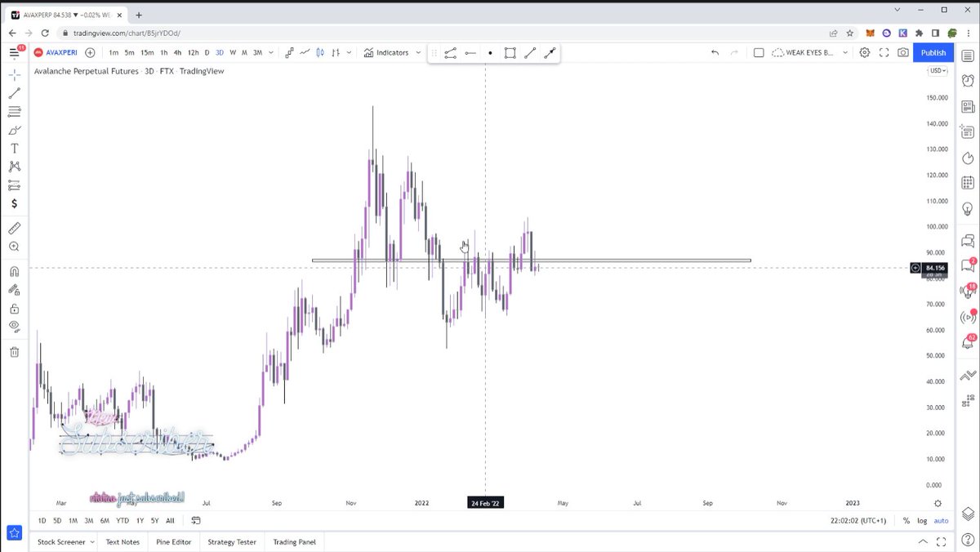Open the Indicators dialog
This screenshot has width=980, height=552.
386,52
